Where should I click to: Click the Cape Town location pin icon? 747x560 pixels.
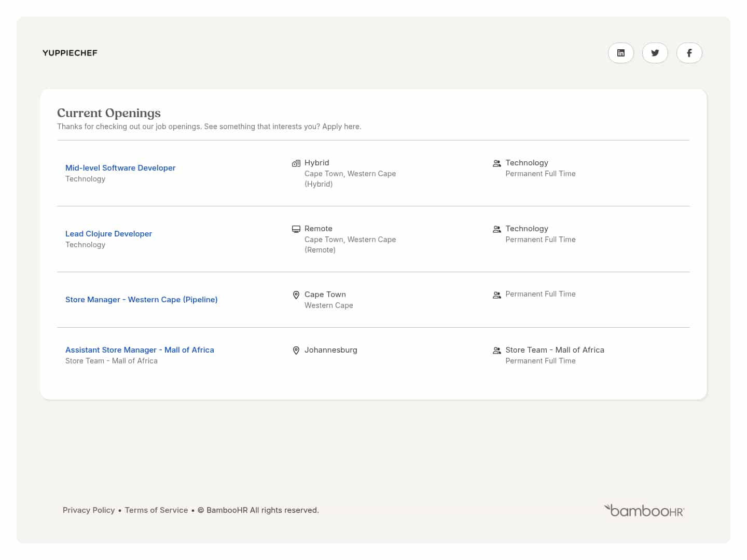[x=296, y=295]
